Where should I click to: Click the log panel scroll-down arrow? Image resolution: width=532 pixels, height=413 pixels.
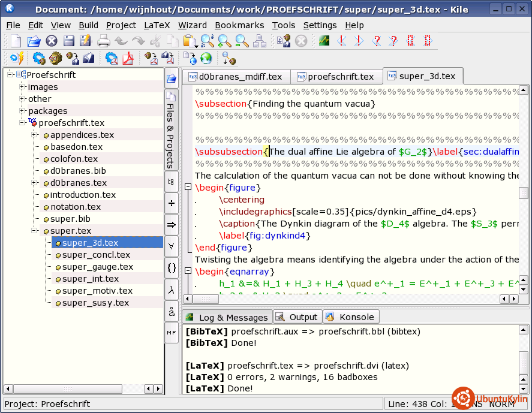pyautogui.click(x=523, y=389)
